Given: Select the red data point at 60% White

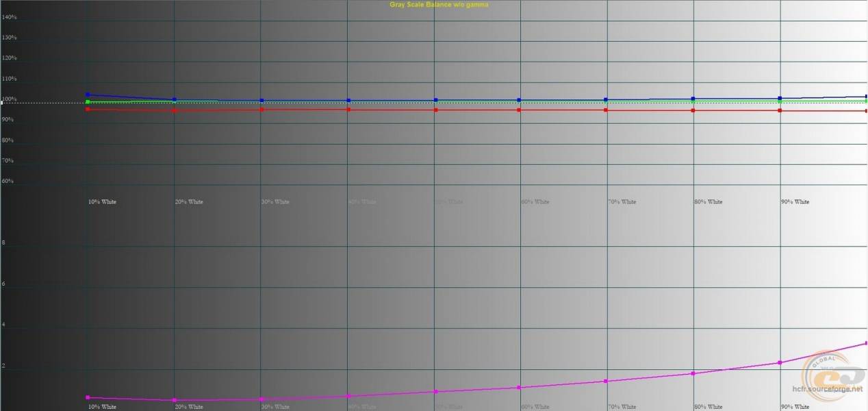Looking at the screenshot, I should point(519,110).
